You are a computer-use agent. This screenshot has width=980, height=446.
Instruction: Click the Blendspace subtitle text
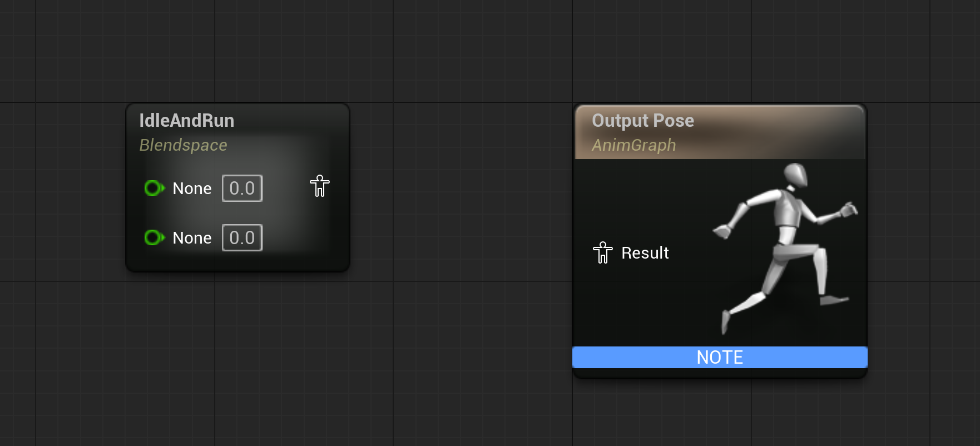[183, 145]
